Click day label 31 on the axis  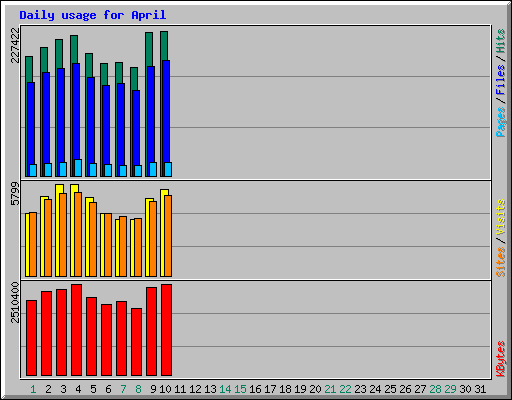[x=480, y=389]
